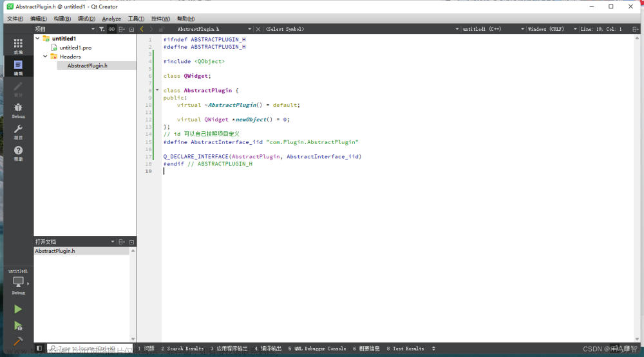This screenshot has height=357, width=644.
Task: Open the File menu
Action: (15, 19)
